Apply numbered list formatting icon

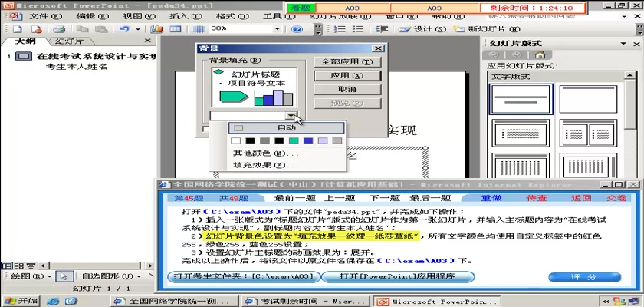(340, 29)
